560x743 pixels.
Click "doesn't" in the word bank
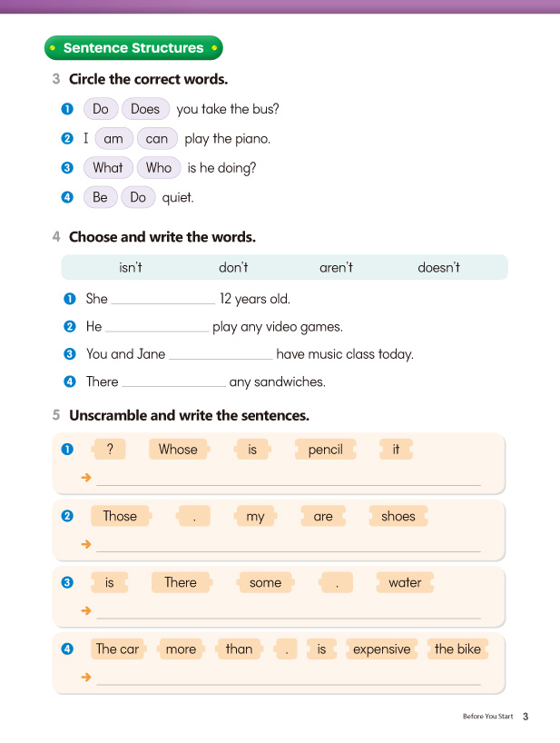tap(438, 268)
